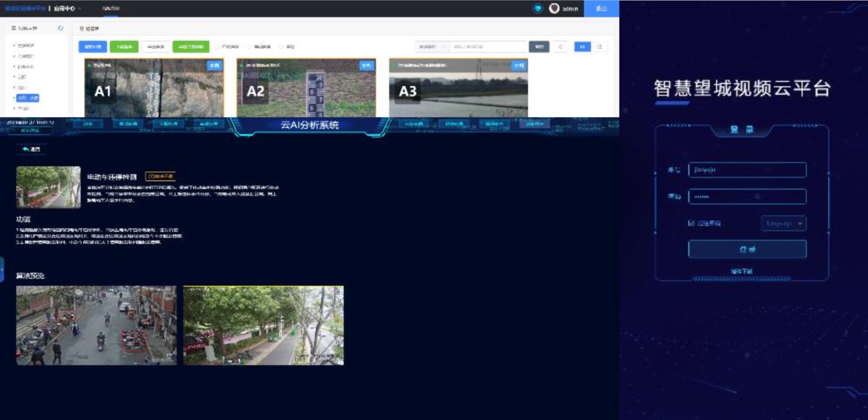Screen dimensions: 868x420
Task: Click the plugin download link under login
Action: pos(742,271)
